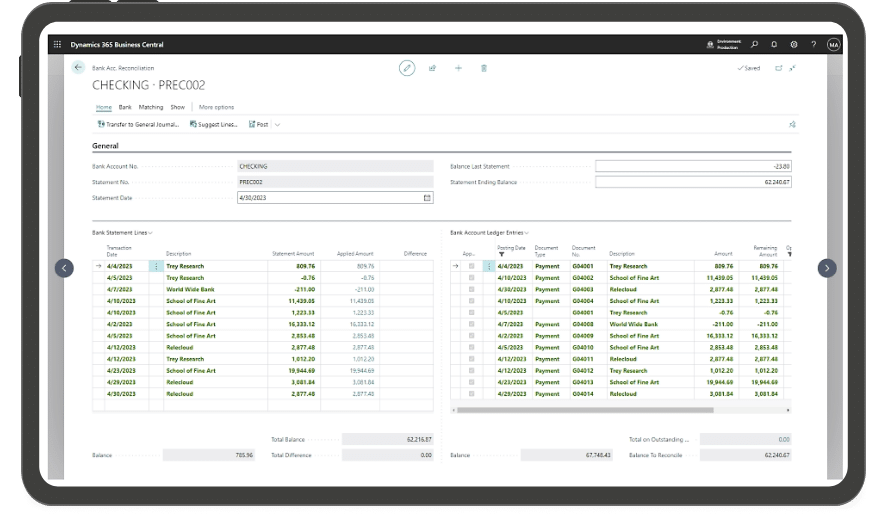Expand the Post dropdown arrow

[278, 124]
